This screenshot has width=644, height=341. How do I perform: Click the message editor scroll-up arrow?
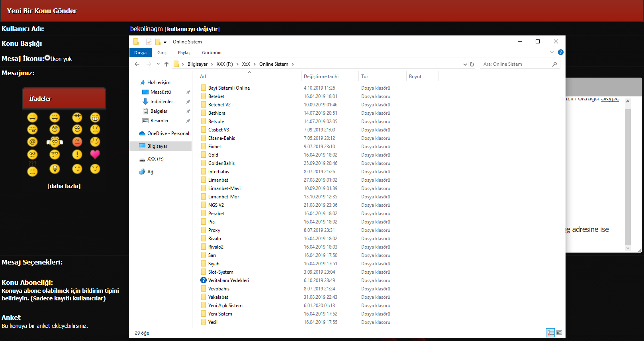(628, 102)
